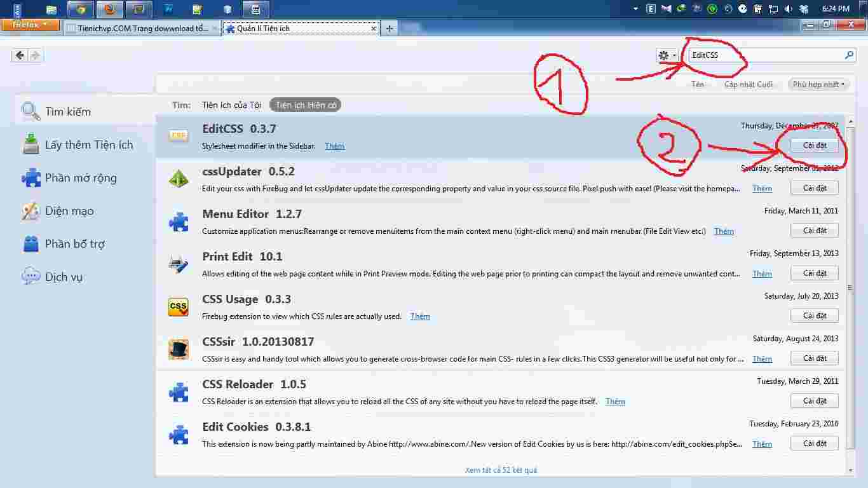Image resolution: width=868 pixels, height=488 pixels.
Task: Click the CSSsir top hat icon
Action: click(x=179, y=349)
